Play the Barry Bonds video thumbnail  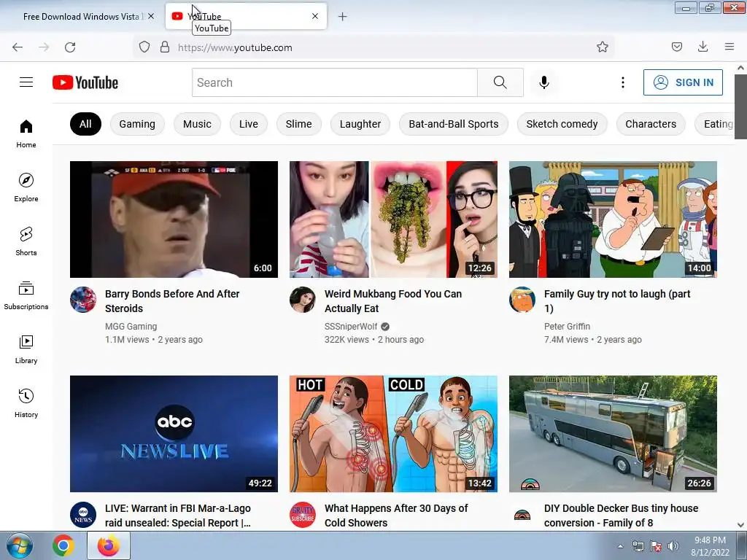click(174, 219)
